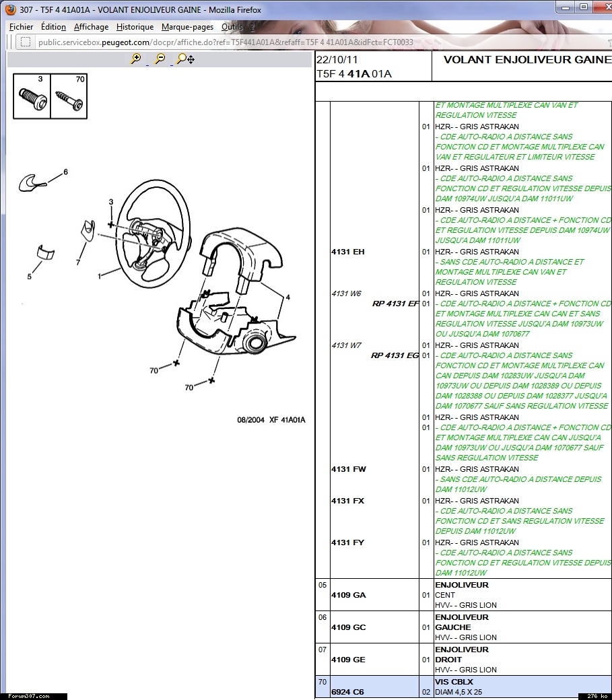
Task: Click diagram caption 08/2004 XF 41A01A
Action: (x=271, y=419)
